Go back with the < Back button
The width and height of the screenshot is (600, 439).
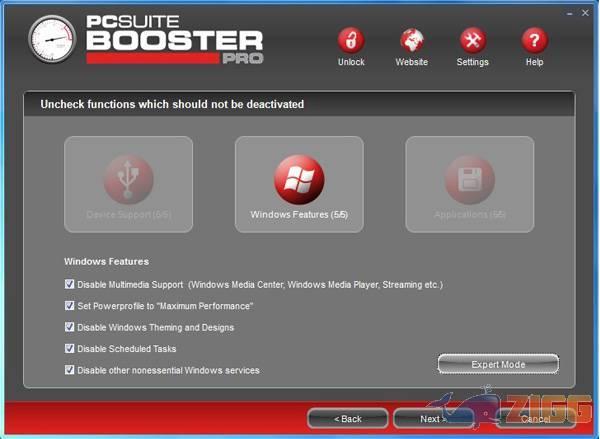coord(347,418)
